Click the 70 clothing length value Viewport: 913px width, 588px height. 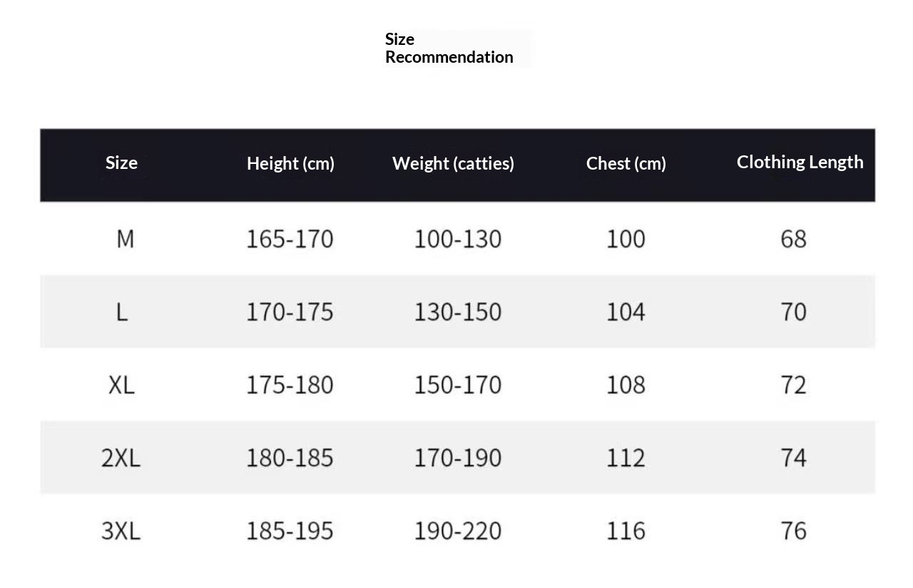pyautogui.click(x=793, y=311)
